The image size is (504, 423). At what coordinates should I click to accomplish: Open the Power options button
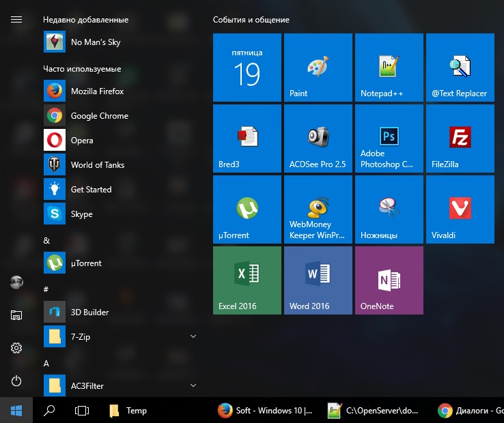(16, 381)
